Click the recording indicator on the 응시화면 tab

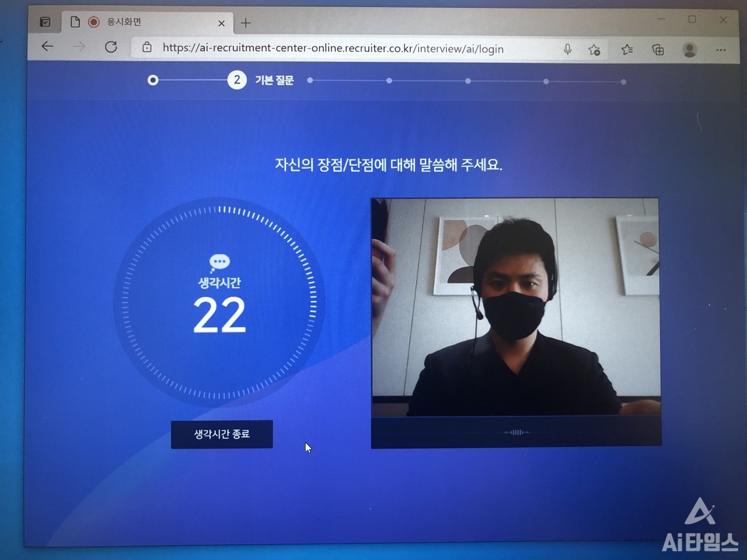click(x=93, y=23)
